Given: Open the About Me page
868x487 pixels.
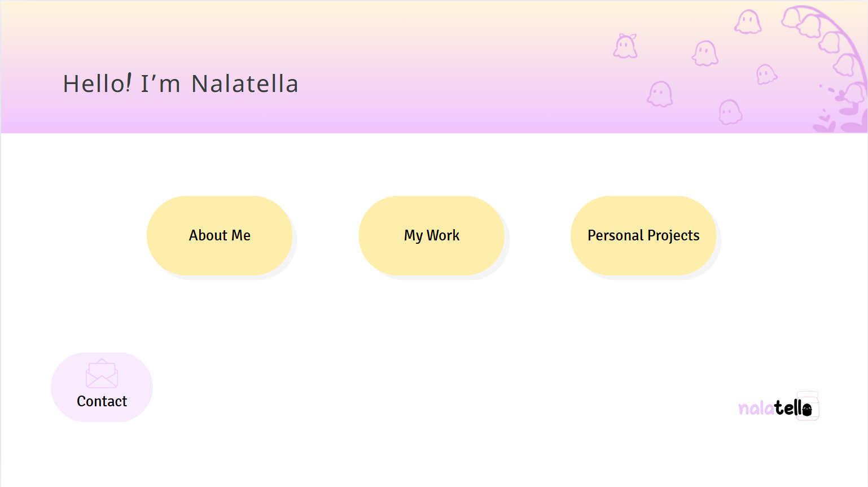Looking at the screenshot, I should click(220, 235).
